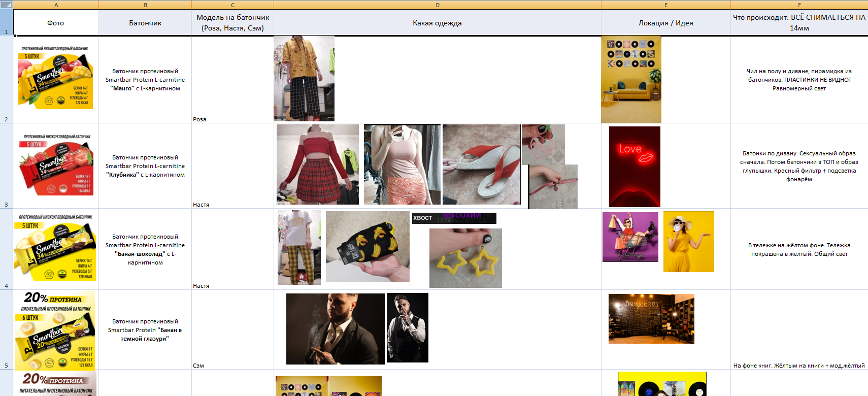
Task: Select column D header
Action: pyautogui.click(x=437, y=5)
